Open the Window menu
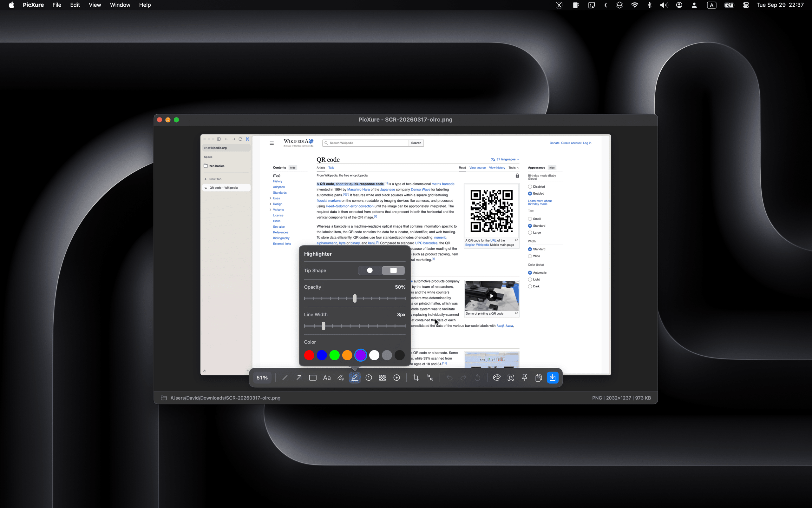The height and width of the screenshot is (508, 812). click(x=120, y=5)
